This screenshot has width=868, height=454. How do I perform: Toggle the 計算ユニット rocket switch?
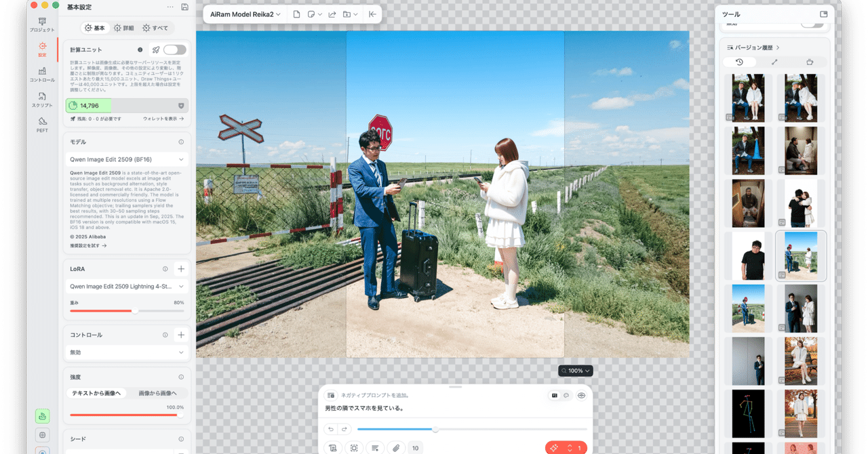pyautogui.click(x=174, y=49)
